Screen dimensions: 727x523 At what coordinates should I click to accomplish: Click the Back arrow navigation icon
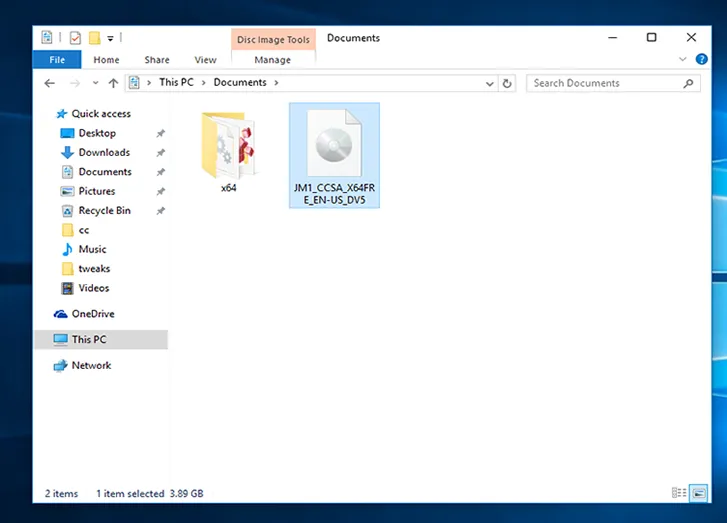[50, 83]
